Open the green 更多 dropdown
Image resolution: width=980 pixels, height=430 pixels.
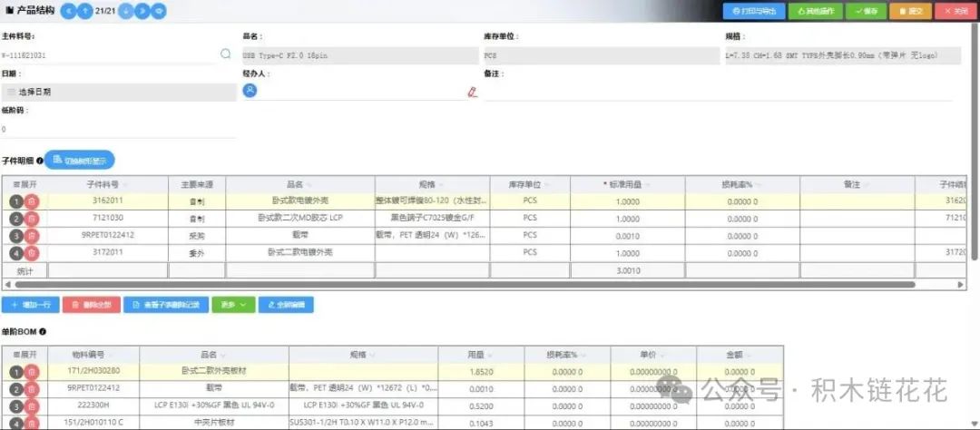pos(232,305)
